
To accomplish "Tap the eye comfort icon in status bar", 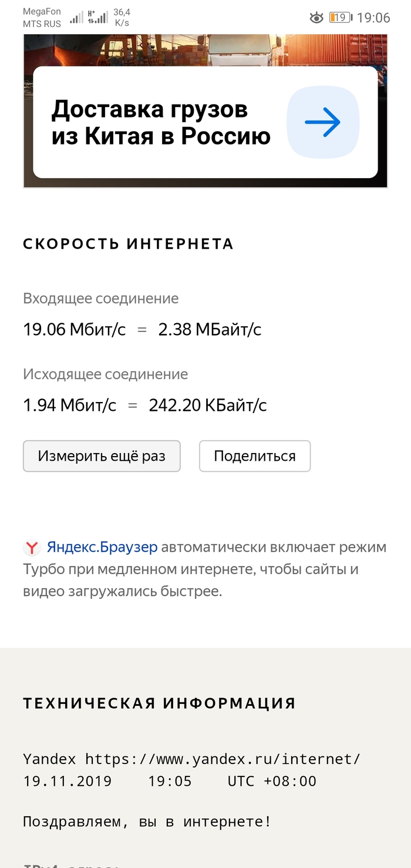I will click(x=316, y=18).
